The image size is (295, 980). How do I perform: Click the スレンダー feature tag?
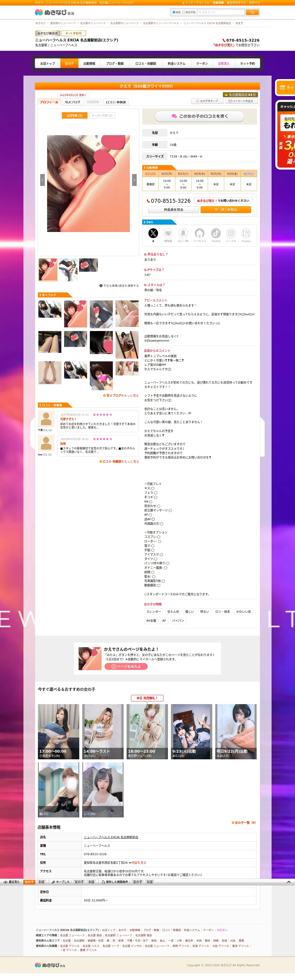point(153,612)
